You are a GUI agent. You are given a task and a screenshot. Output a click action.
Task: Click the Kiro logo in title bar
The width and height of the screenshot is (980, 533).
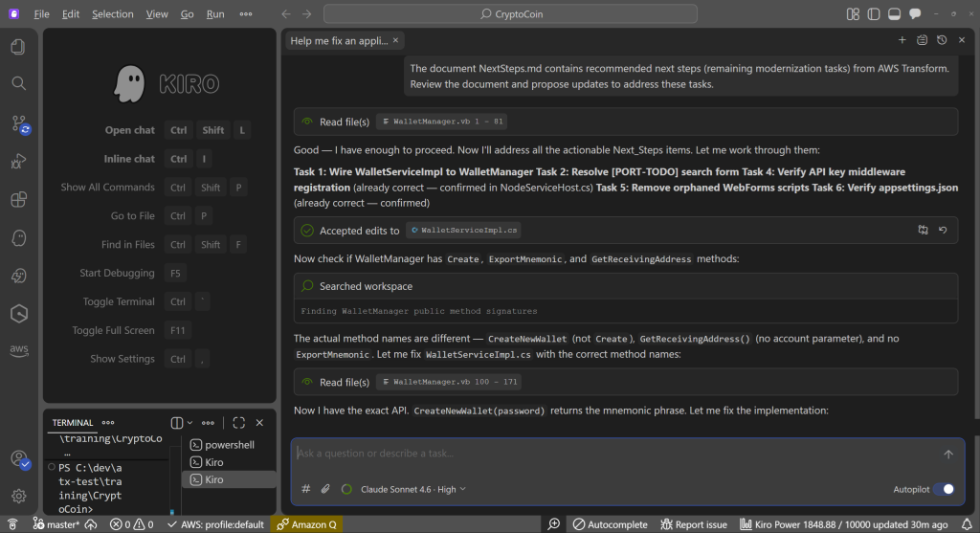(13, 13)
